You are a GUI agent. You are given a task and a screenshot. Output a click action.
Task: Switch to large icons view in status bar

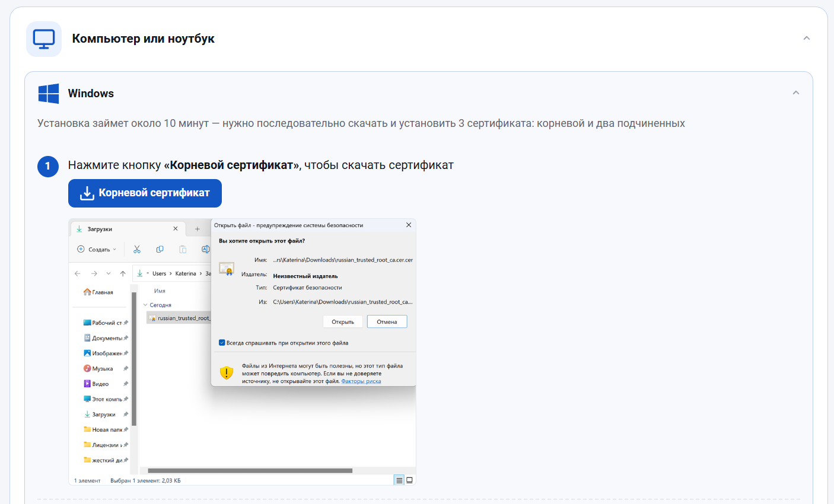tap(409, 480)
